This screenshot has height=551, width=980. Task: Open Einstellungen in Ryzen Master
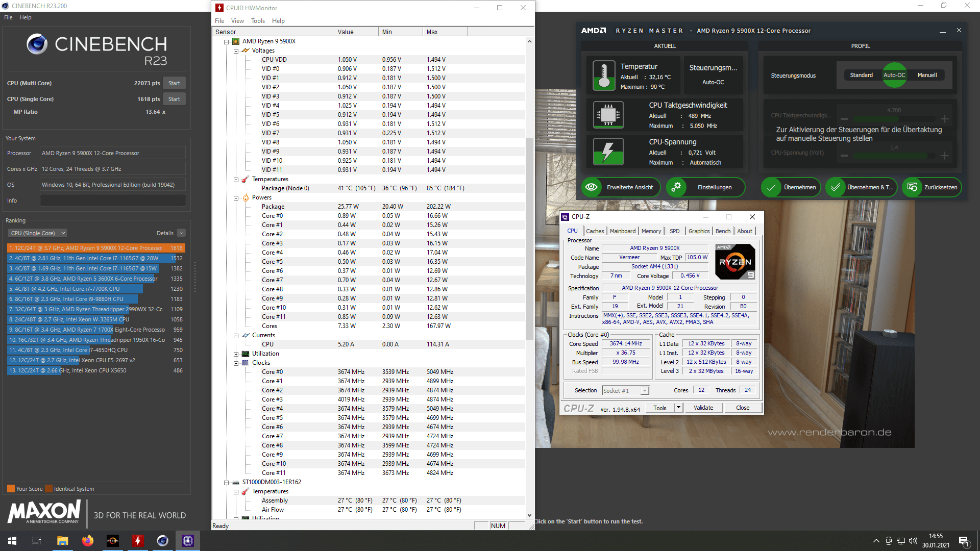(705, 187)
